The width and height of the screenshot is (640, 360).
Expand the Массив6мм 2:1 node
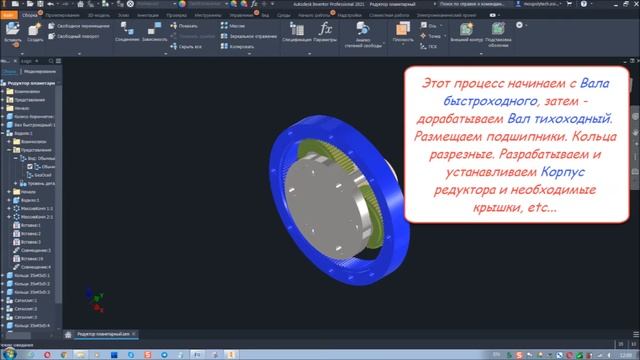9,217
